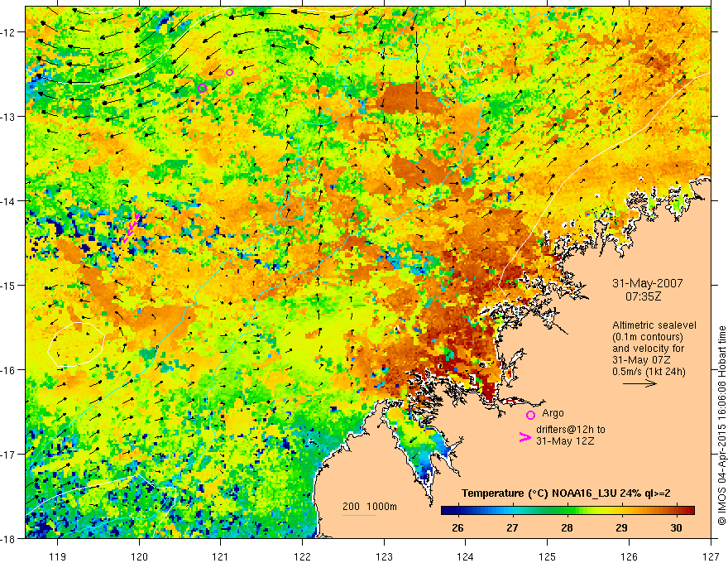The width and height of the screenshot is (728, 563).
Task: Click latitude axis label -14
Action: (9, 200)
